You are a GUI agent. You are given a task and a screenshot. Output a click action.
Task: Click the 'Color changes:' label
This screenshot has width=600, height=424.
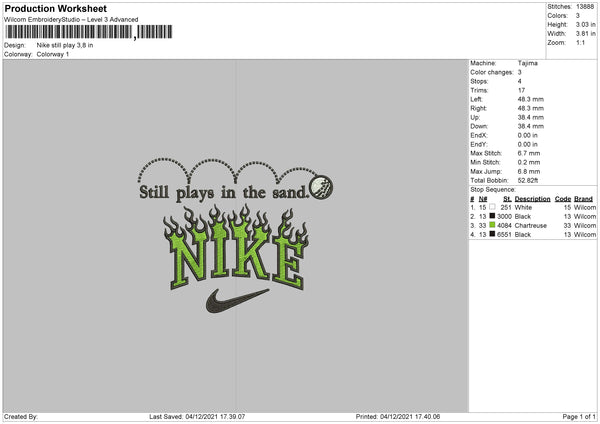pos(492,72)
